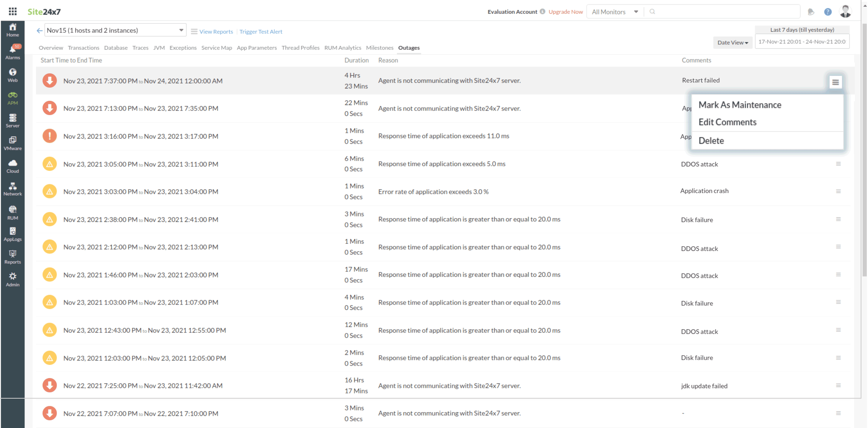The image size is (868, 428).
Task: Open the AppLogs sidebar icon
Action: click(x=12, y=234)
